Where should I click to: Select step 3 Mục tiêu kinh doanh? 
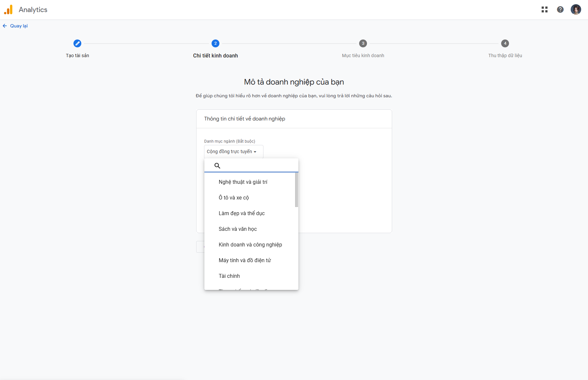[363, 43]
